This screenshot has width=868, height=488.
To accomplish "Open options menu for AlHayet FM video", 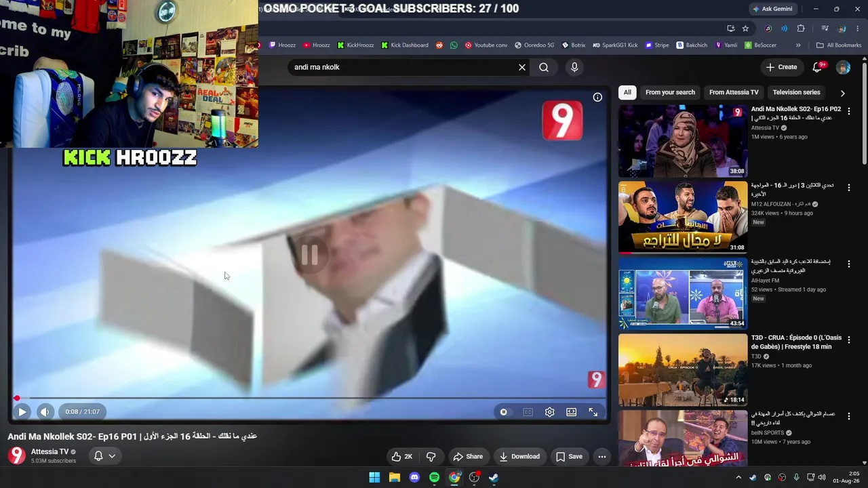I will click(848, 264).
